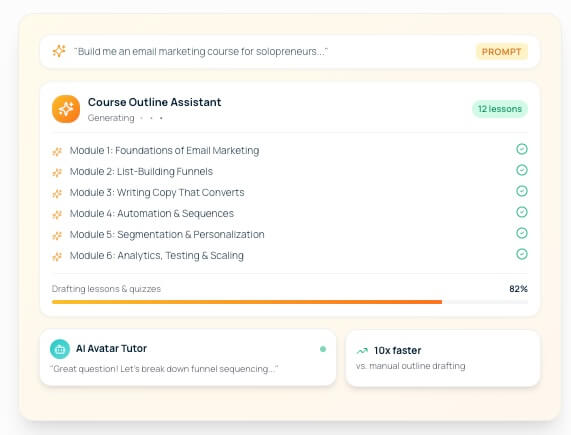This screenshot has width=571, height=435.
Task: Click the 12 lessons badge
Action: (x=500, y=109)
